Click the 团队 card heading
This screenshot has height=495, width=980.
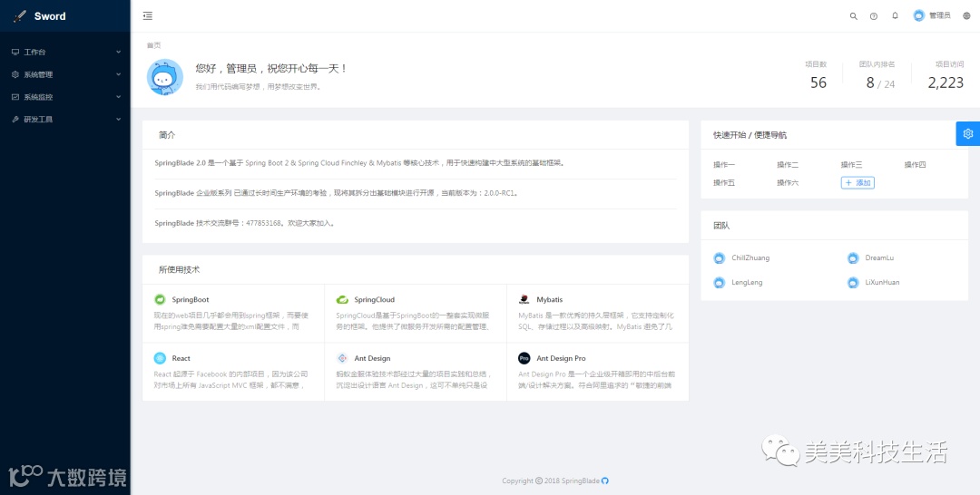(722, 226)
